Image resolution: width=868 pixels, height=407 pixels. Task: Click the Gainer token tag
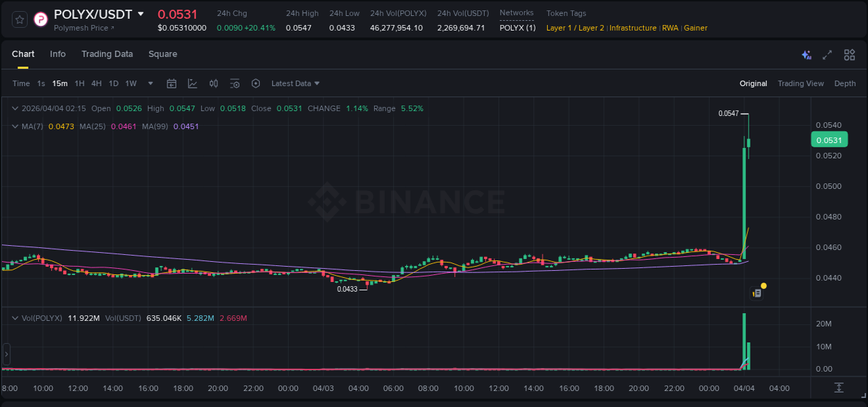[x=696, y=28]
